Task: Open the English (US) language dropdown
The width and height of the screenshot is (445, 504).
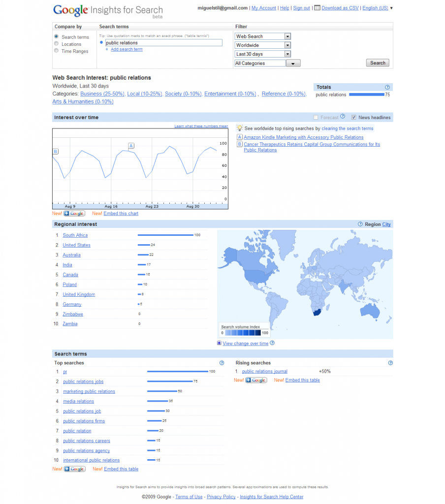Action: (x=378, y=8)
